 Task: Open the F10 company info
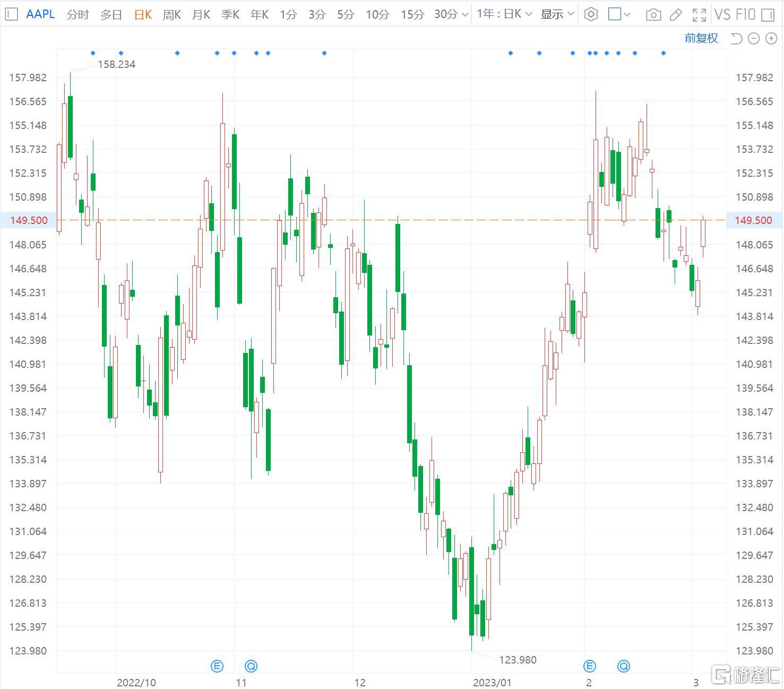745,14
